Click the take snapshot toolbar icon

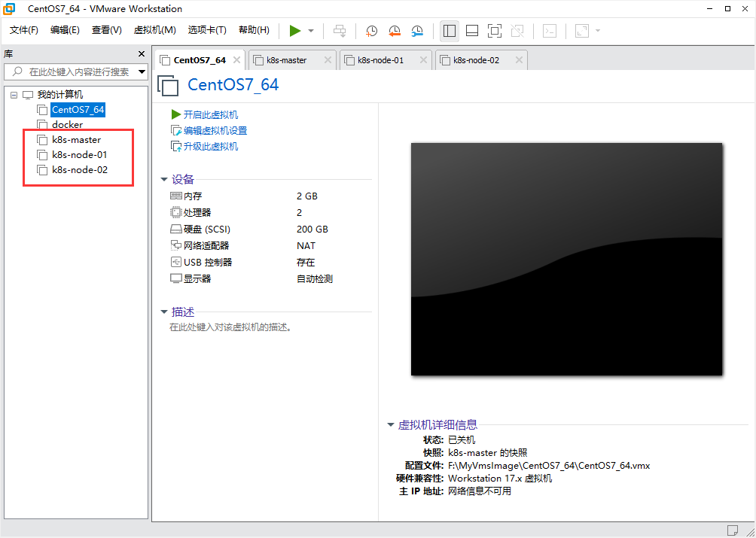point(372,31)
